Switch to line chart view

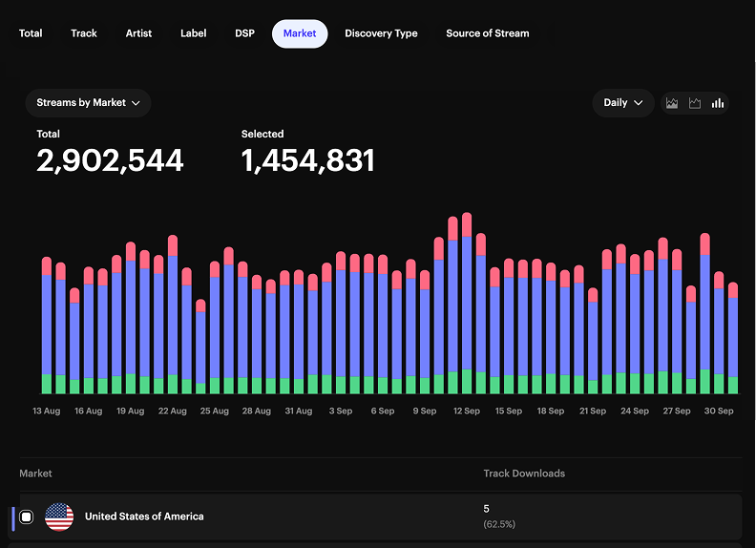tap(695, 103)
